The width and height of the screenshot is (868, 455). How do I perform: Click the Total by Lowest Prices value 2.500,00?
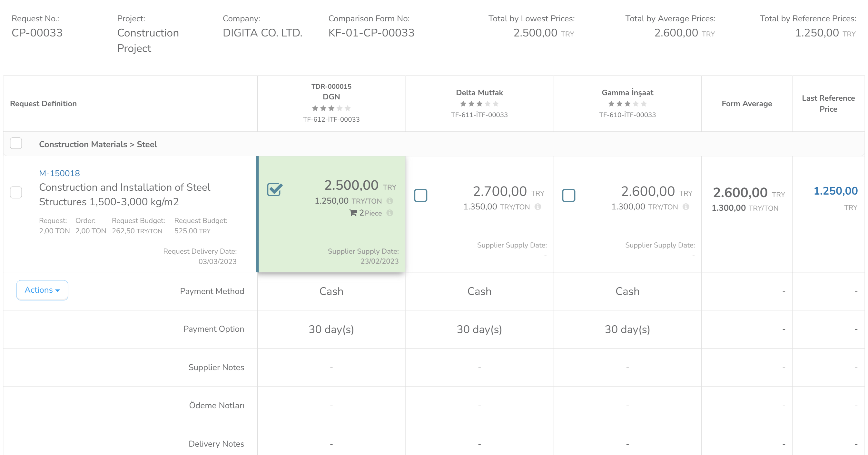[535, 33]
